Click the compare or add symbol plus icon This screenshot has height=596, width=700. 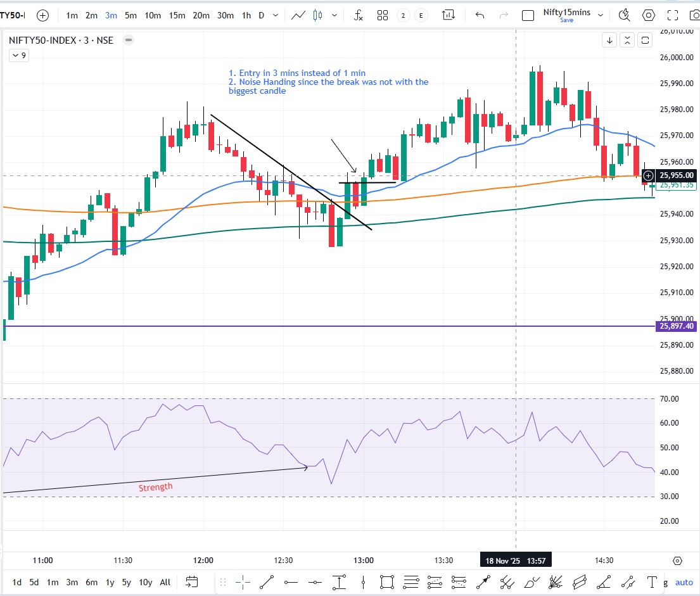[43, 15]
